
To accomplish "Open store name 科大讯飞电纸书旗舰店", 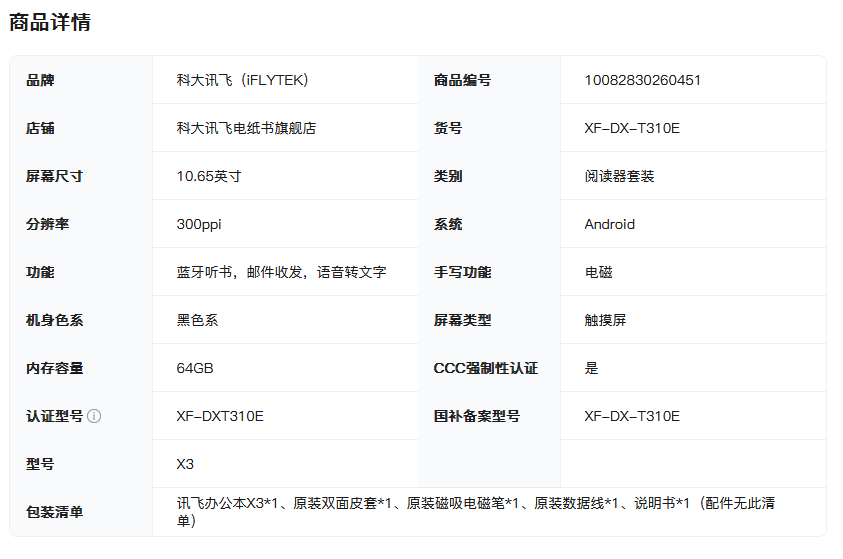I will 246,128.
